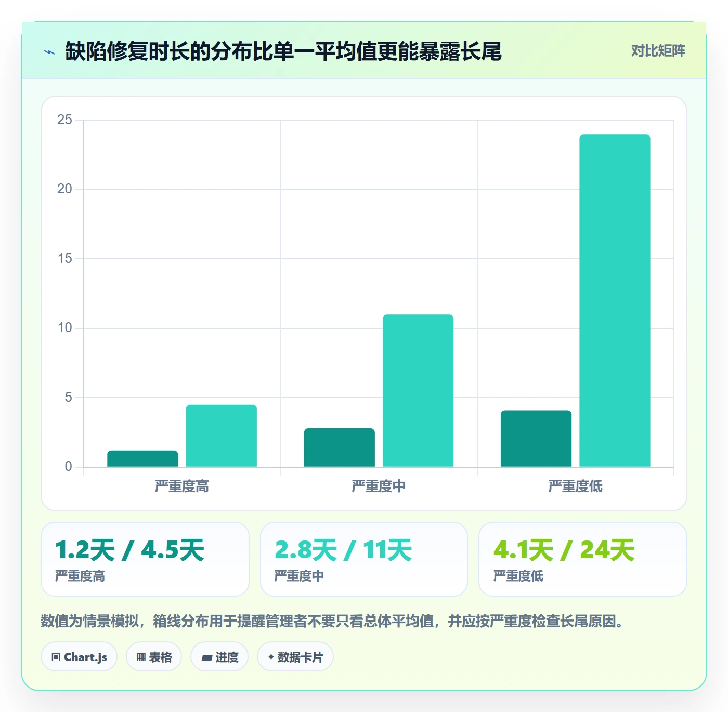Click the y-axis tick label 15
728x712 pixels.
point(65,258)
